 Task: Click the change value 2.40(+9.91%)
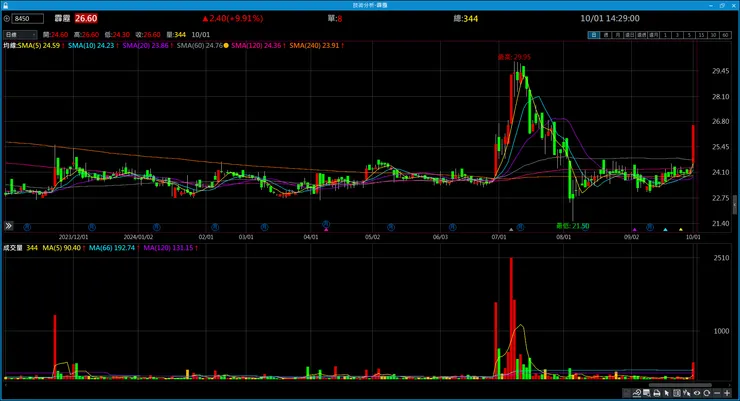coord(236,18)
